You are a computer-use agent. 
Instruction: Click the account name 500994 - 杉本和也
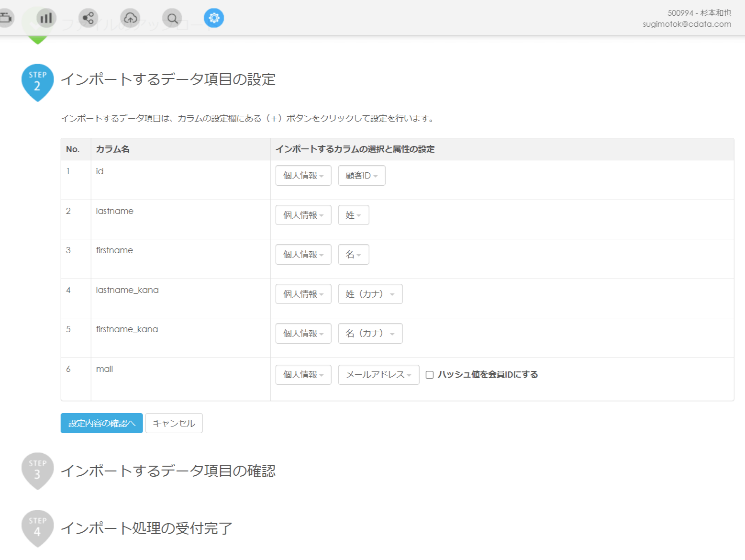pyautogui.click(x=700, y=13)
